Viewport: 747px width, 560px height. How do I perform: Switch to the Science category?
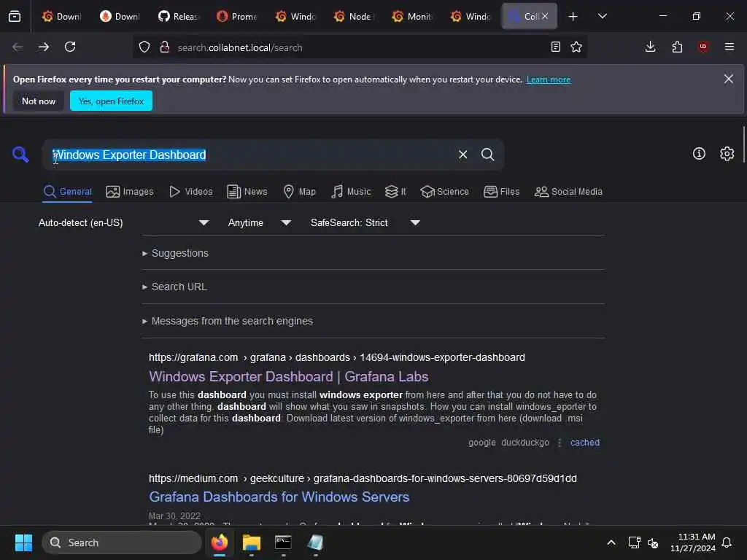click(444, 192)
